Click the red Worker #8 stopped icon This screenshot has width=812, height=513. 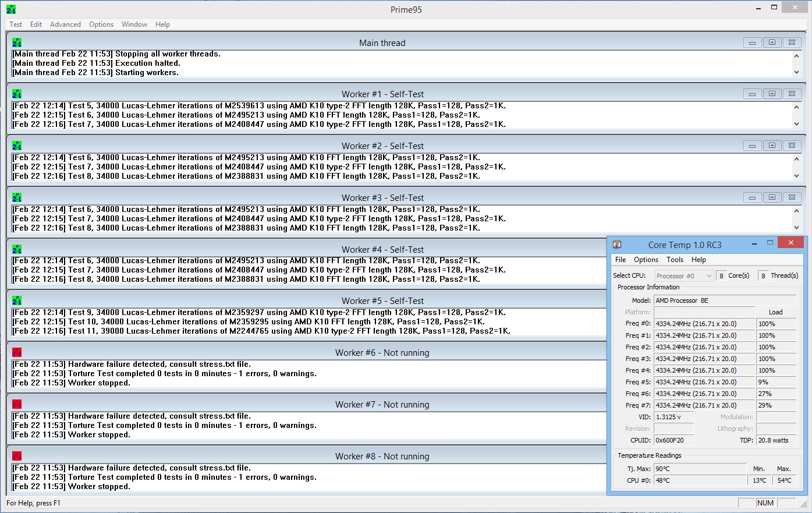coord(17,456)
